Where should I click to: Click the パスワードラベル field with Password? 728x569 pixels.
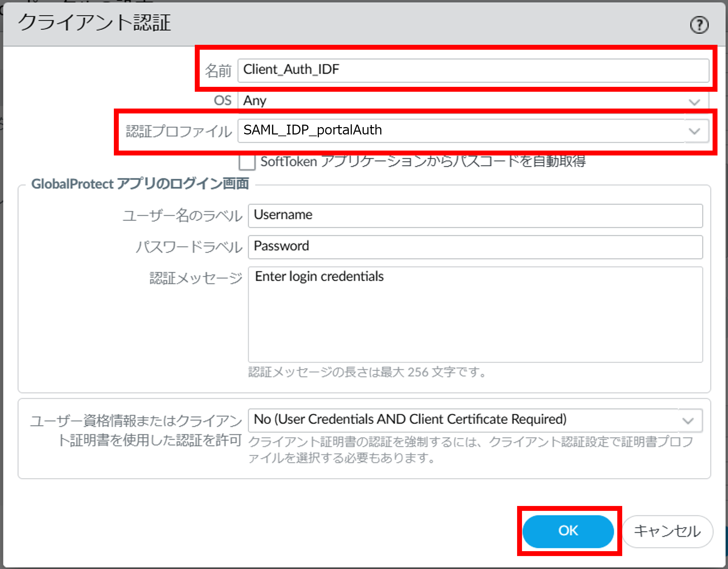tap(475, 247)
